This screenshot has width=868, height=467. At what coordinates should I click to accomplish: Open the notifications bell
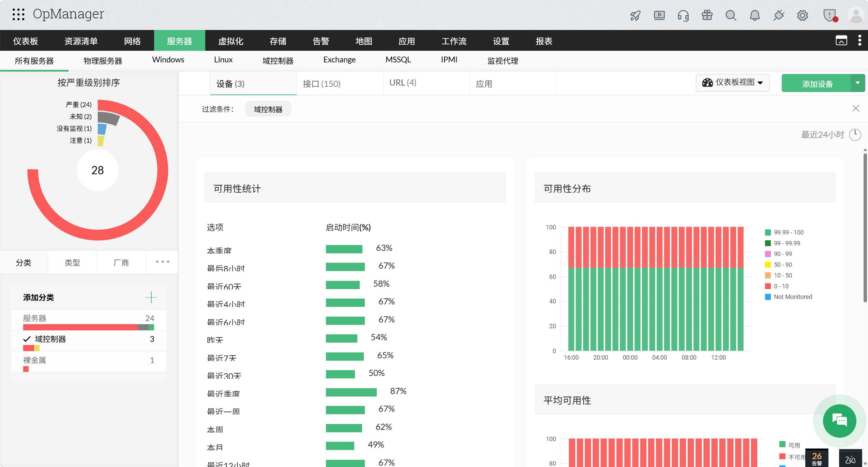[755, 15]
